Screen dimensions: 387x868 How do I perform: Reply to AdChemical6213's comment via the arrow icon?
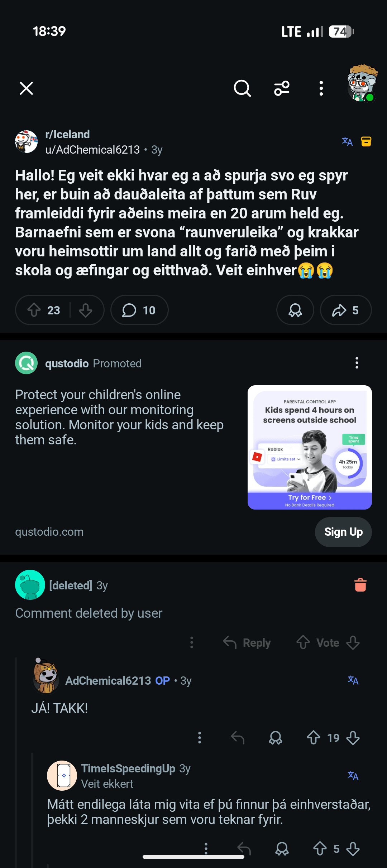tap(238, 738)
